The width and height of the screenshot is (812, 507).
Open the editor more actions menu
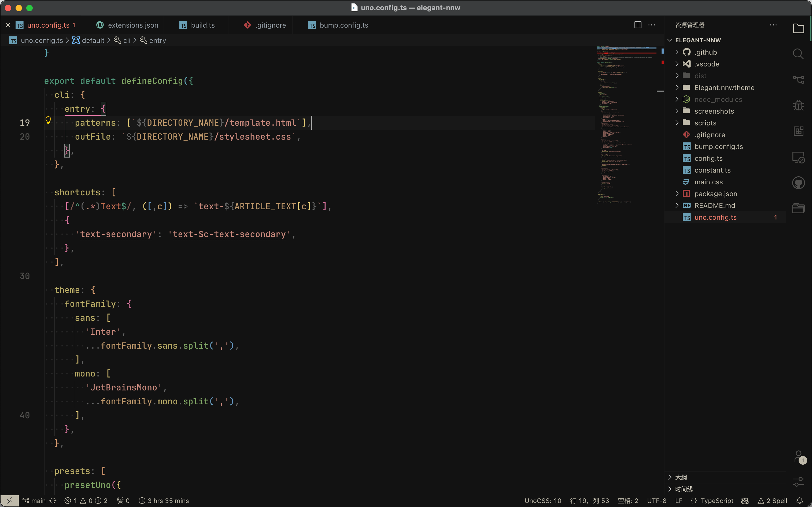(x=652, y=25)
